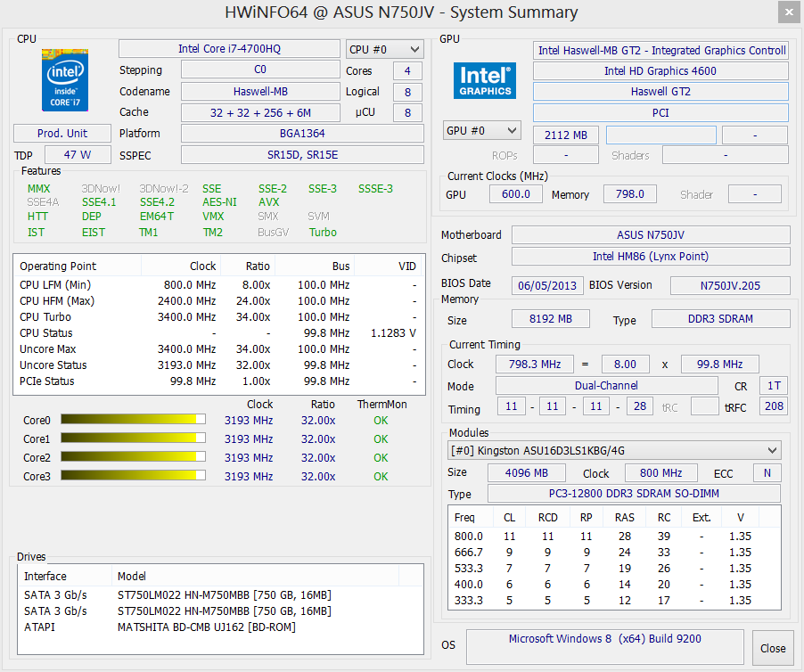The image size is (804, 672).
Task: Click the Close button at bottom
Action: tap(773, 649)
